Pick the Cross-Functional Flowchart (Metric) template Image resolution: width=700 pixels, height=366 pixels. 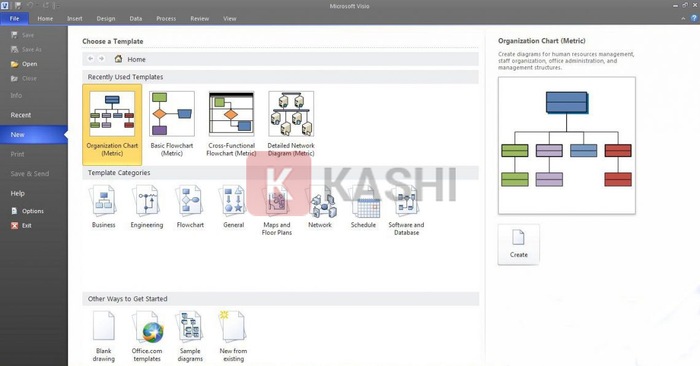tap(231, 125)
